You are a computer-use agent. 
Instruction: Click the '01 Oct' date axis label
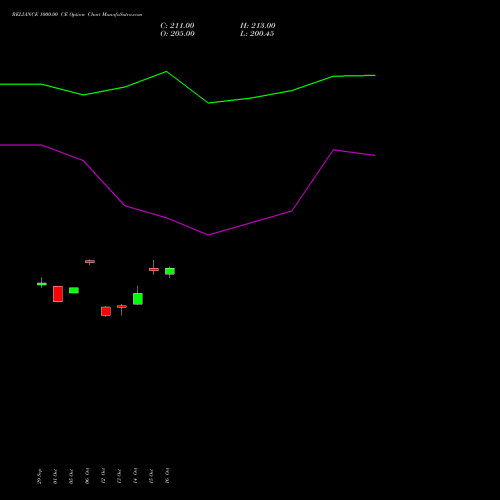55,476
